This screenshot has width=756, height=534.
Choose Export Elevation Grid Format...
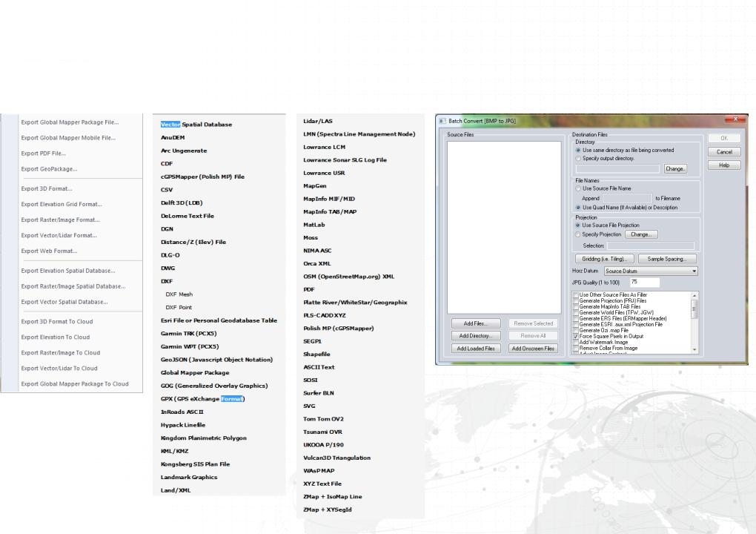62,205
